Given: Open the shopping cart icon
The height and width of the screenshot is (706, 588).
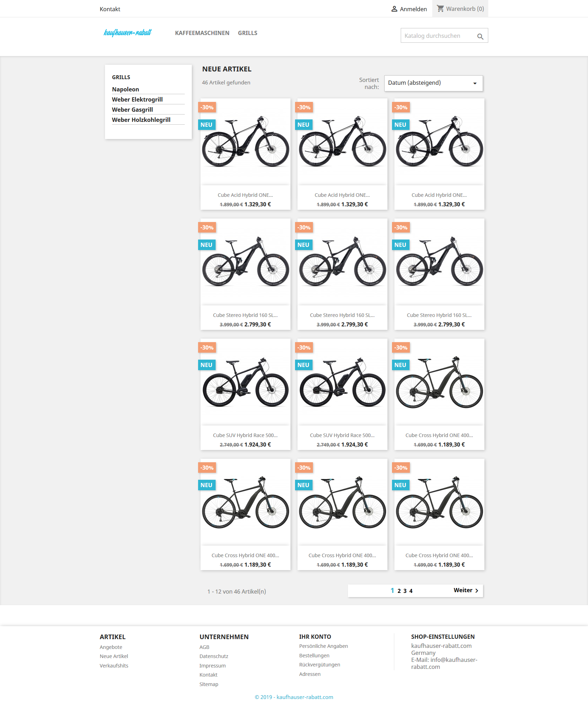Looking at the screenshot, I should pyautogui.click(x=440, y=8).
